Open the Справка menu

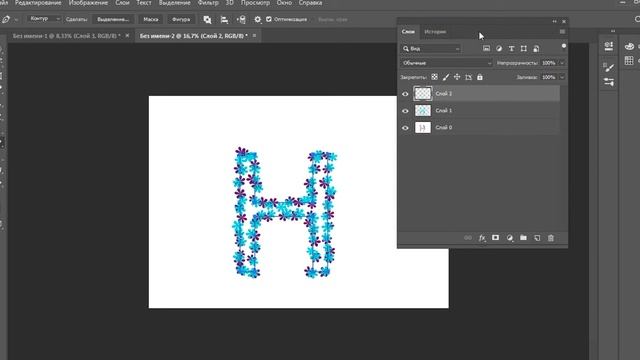pyautogui.click(x=310, y=3)
